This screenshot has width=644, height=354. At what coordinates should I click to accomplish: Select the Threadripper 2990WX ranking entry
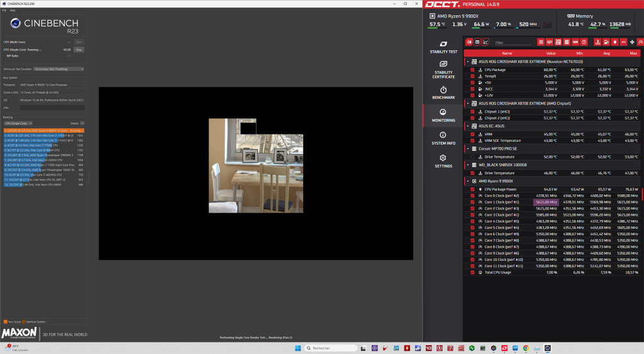(x=44, y=155)
